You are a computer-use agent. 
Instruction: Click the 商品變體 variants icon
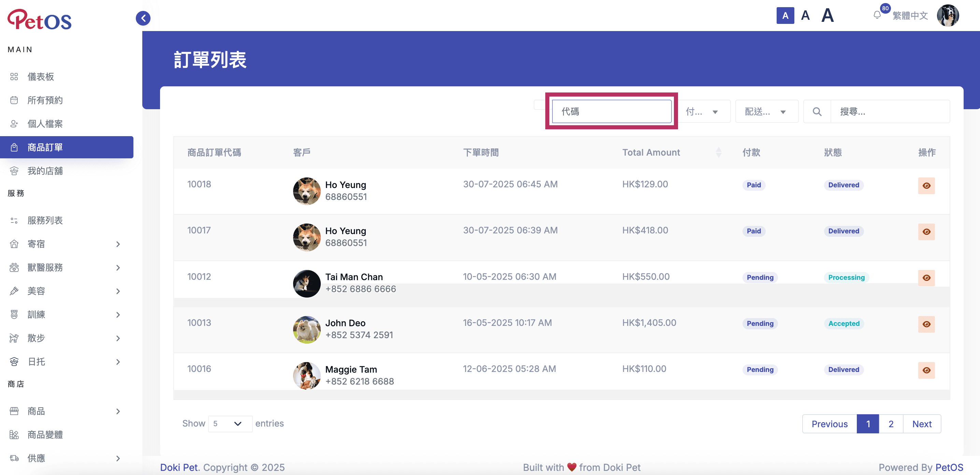coord(14,435)
